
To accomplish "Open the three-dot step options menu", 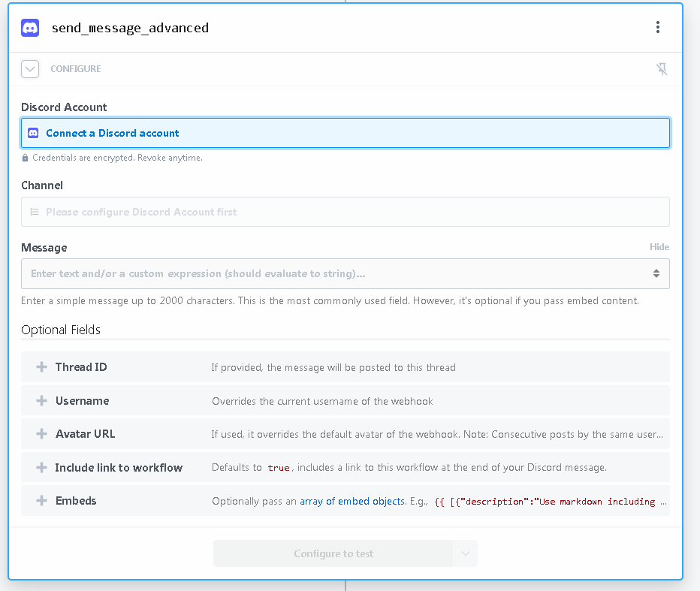I will click(658, 27).
